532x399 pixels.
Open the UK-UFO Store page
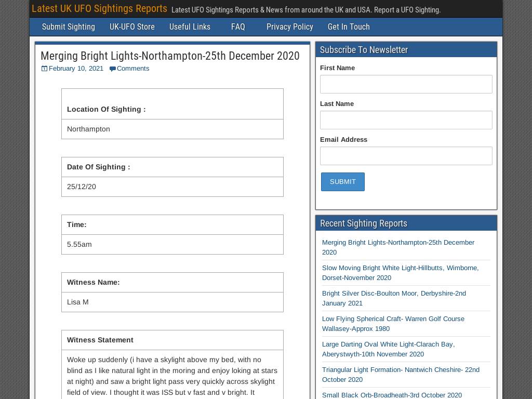[x=132, y=27]
